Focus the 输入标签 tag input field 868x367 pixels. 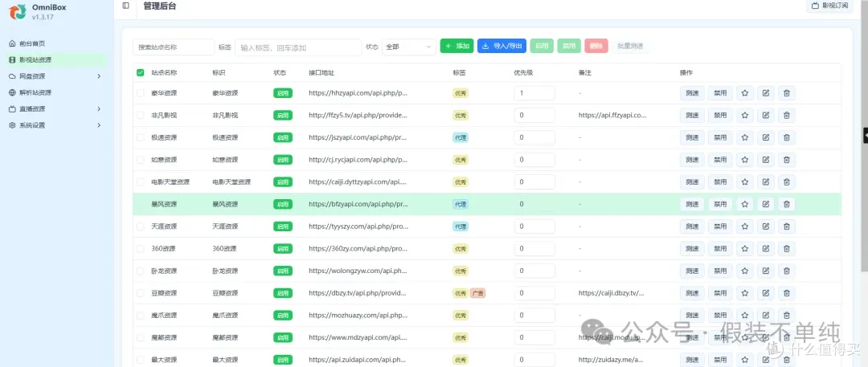click(298, 47)
